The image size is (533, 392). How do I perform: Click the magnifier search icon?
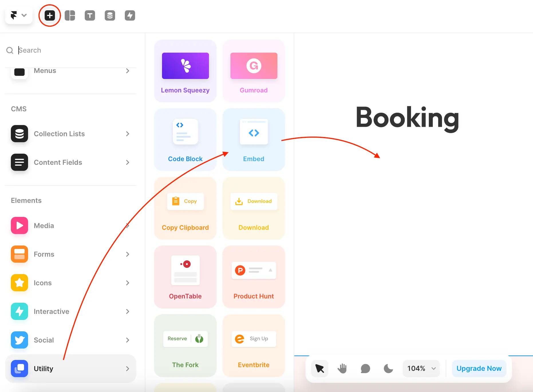tap(10, 50)
